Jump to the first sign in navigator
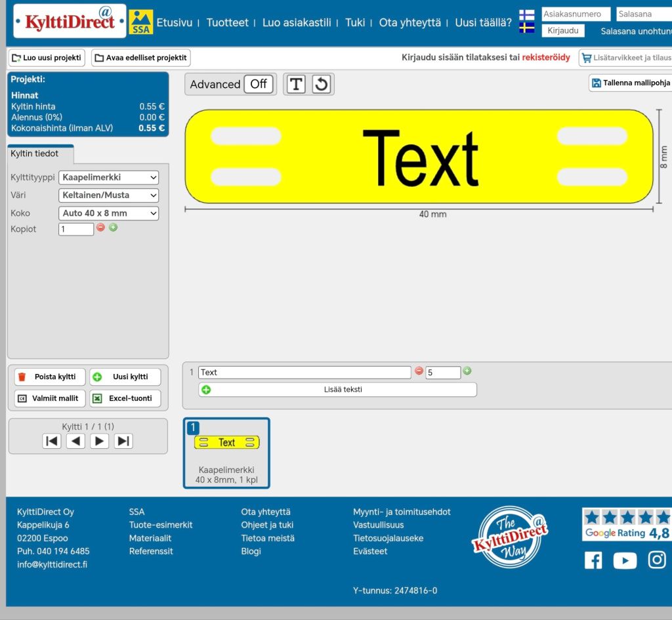The width and height of the screenshot is (672, 620). tap(52, 441)
